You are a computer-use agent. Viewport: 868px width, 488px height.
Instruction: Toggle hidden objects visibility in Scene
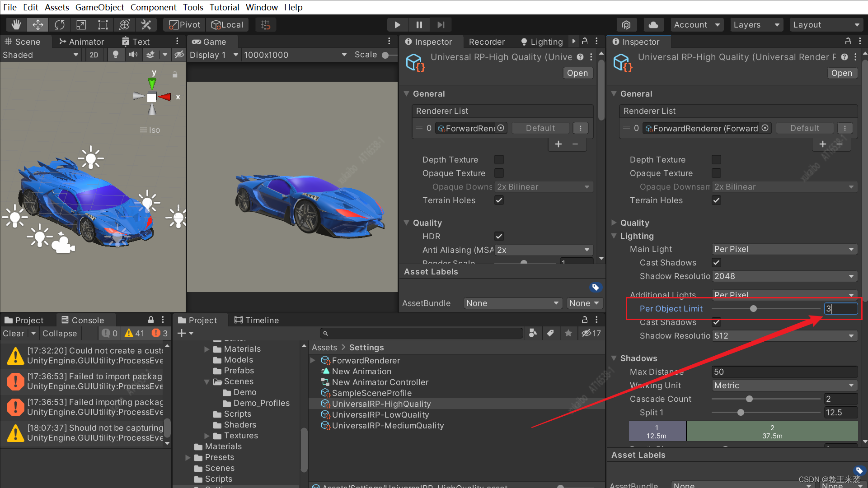point(179,55)
